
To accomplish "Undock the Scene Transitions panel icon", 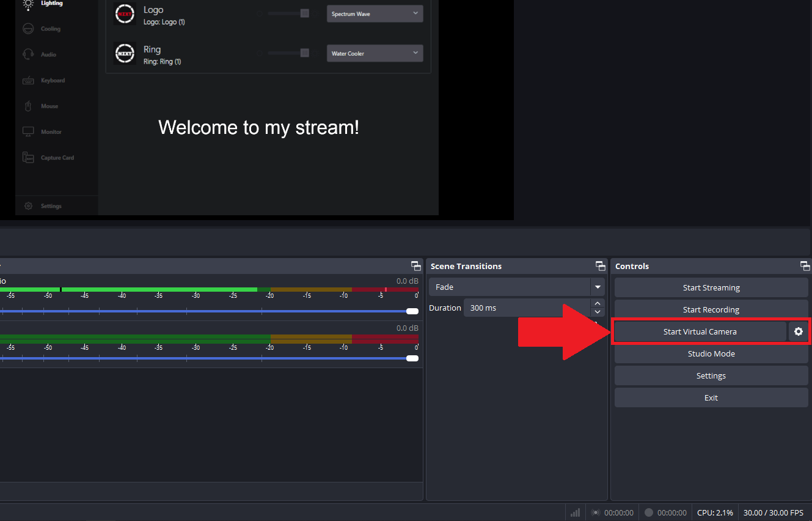I will pos(601,266).
